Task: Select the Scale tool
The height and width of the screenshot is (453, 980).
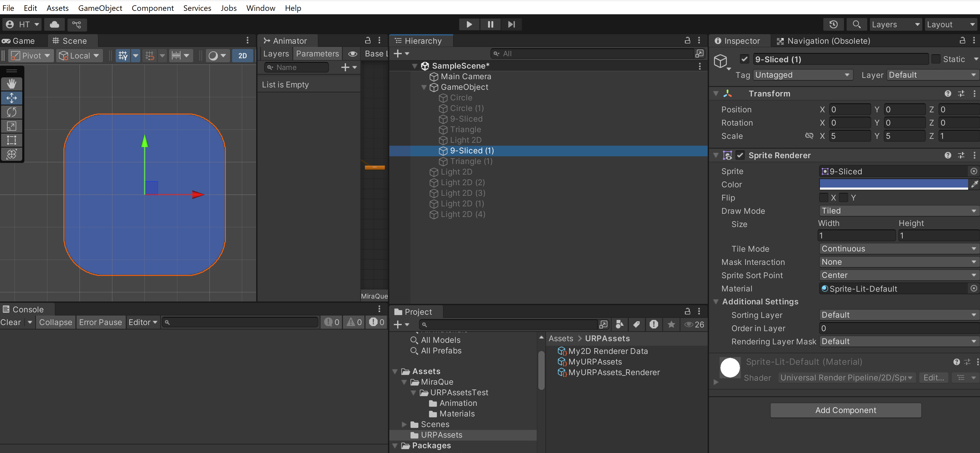Action: point(11,126)
